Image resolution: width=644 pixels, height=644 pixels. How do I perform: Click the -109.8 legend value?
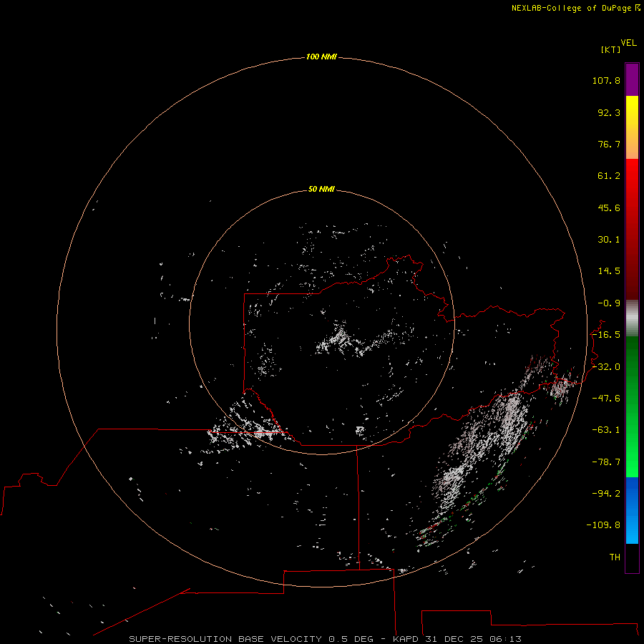[603, 525]
